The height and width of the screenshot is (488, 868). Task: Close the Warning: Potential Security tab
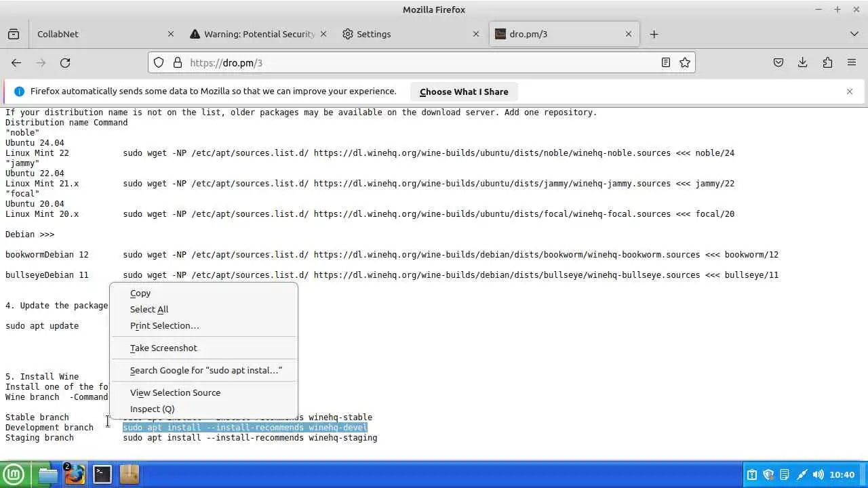click(323, 34)
